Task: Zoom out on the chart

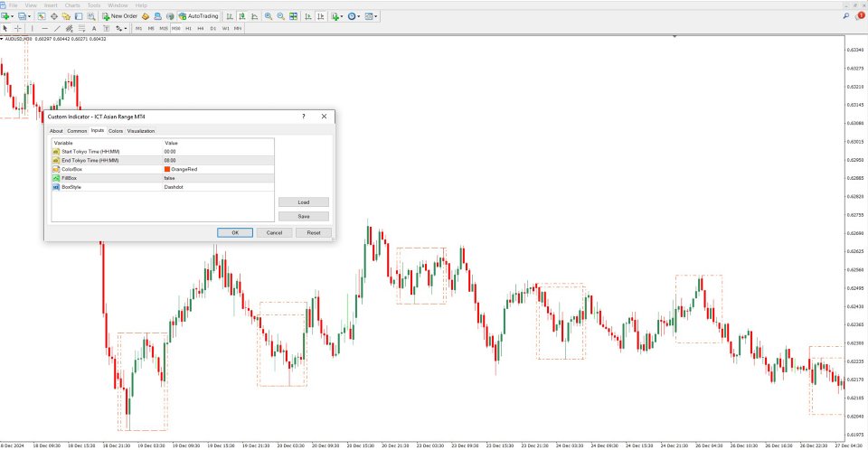Action: 280,16
